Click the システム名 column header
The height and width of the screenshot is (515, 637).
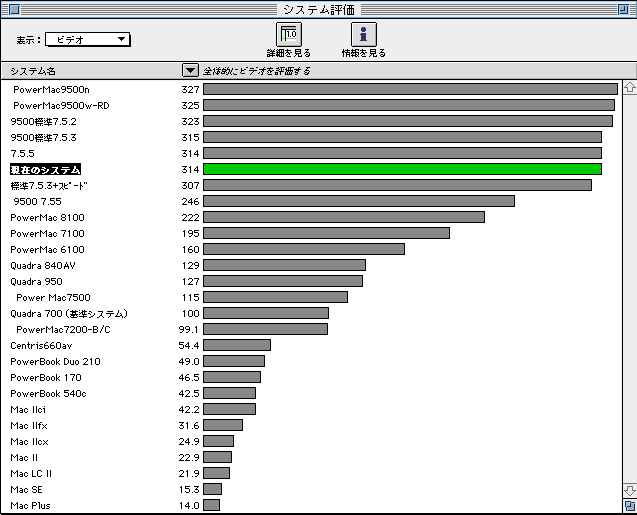(33, 71)
